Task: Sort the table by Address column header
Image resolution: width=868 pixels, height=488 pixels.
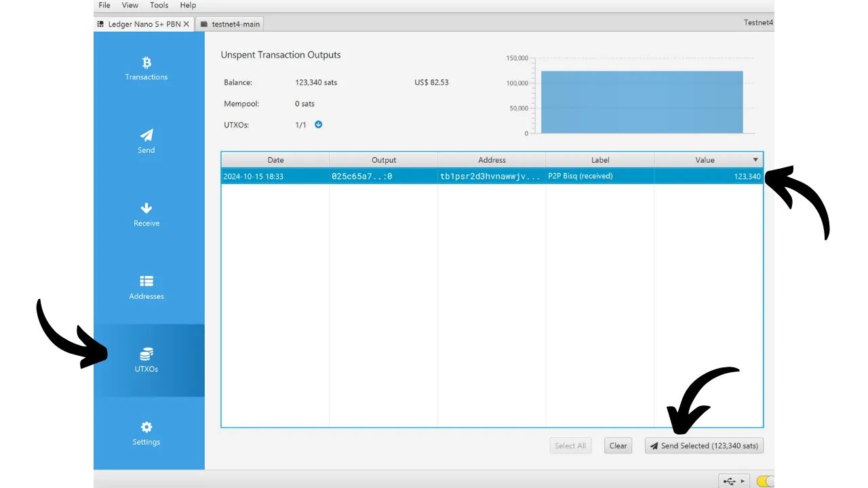Action: pos(492,160)
